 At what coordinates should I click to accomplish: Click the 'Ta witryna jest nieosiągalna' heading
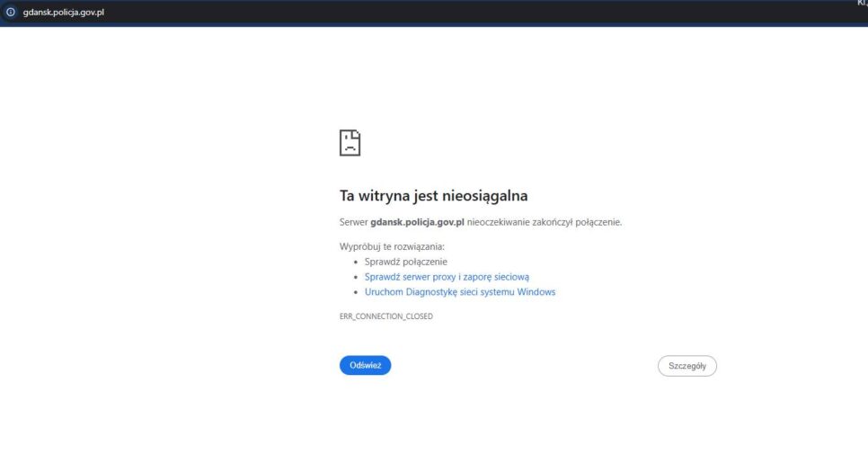click(x=433, y=195)
